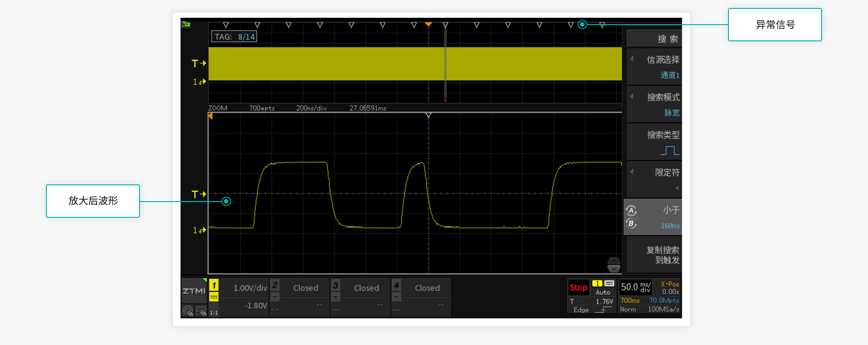This screenshot has height=345, width=868.
Task: Toggle channel 1 yellow indicator
Action: pyautogui.click(x=214, y=285)
